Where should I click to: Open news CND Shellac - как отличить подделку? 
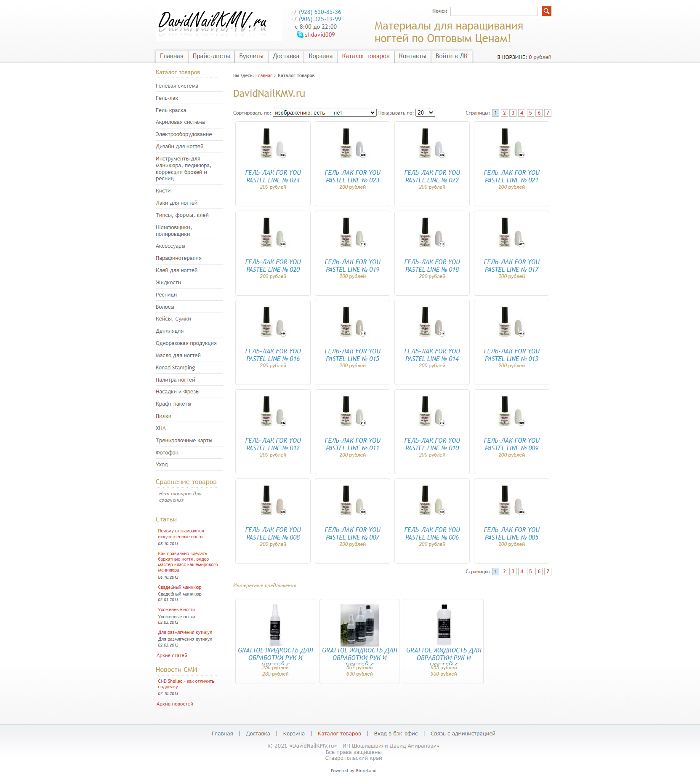coord(186,684)
